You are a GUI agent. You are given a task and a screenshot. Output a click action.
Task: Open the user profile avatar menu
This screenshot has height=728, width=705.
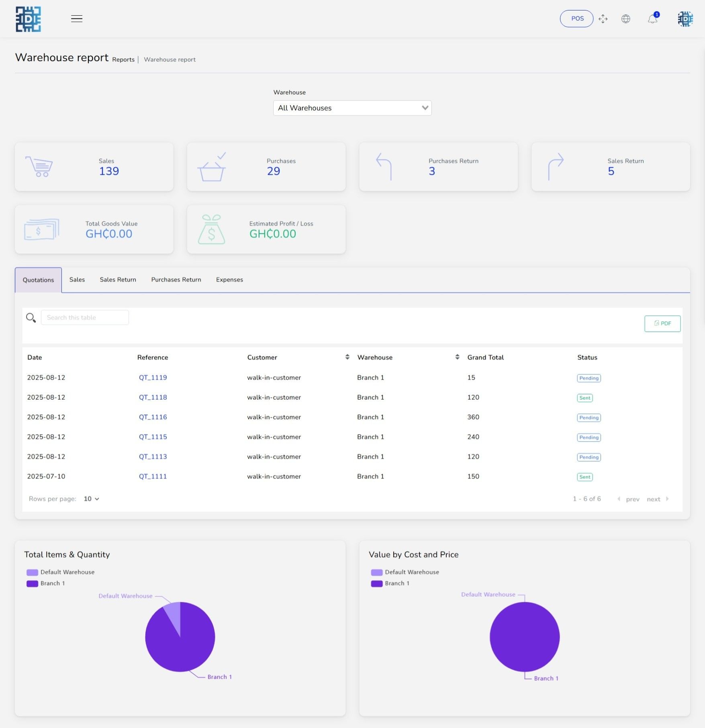point(685,19)
